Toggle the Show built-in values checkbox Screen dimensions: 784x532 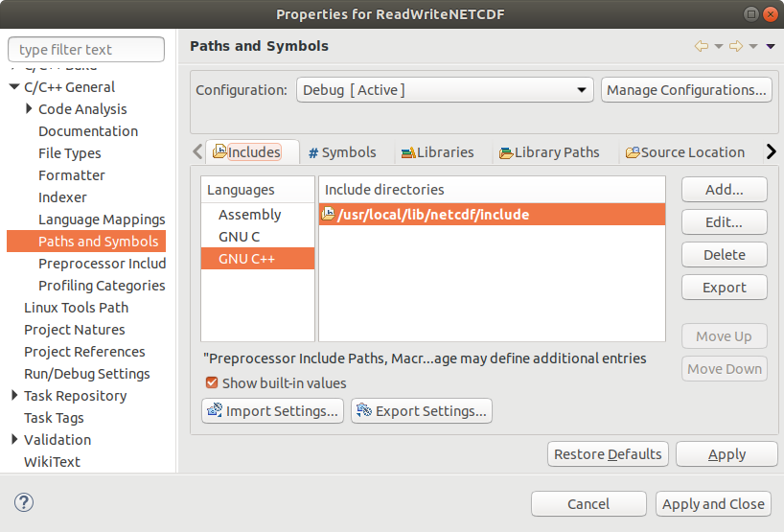tap(212, 383)
